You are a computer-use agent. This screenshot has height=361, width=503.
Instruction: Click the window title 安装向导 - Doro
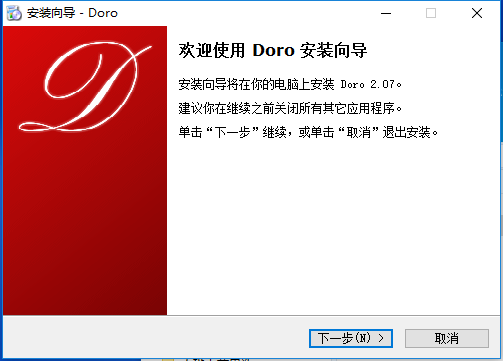click(72, 13)
